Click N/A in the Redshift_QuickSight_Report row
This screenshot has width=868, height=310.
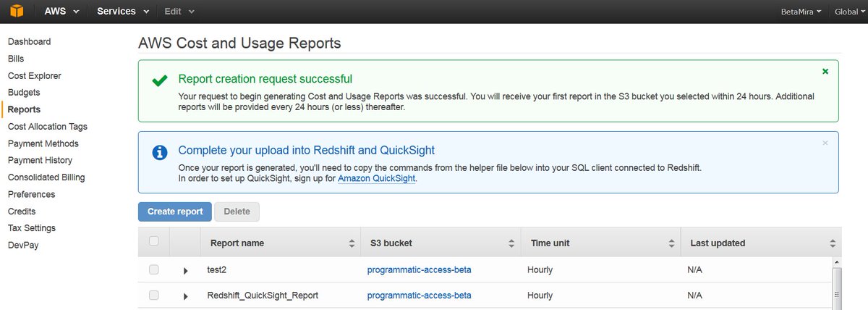point(695,295)
